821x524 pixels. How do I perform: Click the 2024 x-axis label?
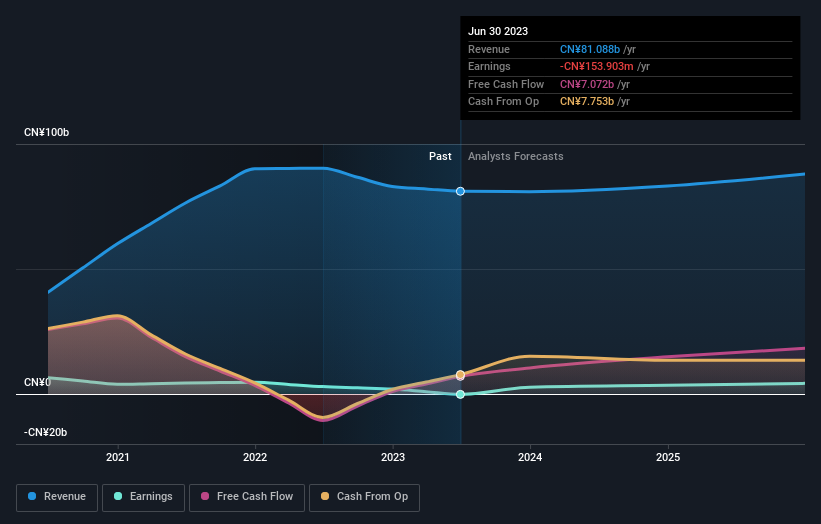(530, 458)
